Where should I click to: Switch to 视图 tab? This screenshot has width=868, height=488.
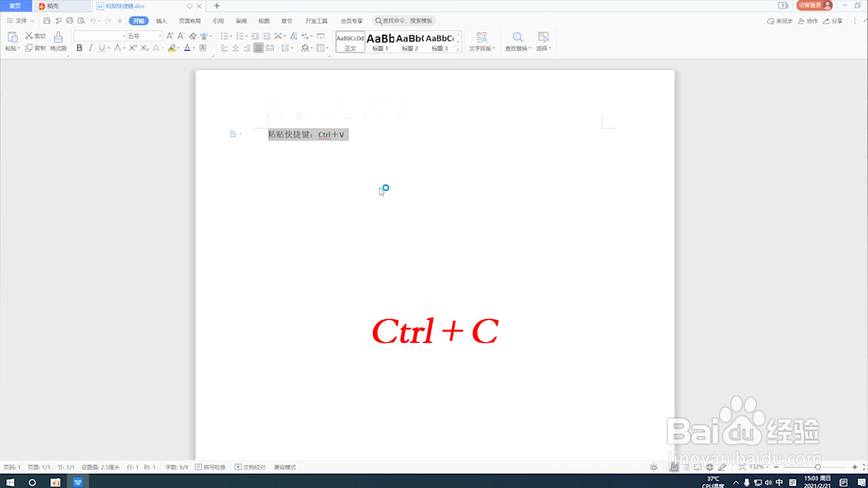click(264, 21)
